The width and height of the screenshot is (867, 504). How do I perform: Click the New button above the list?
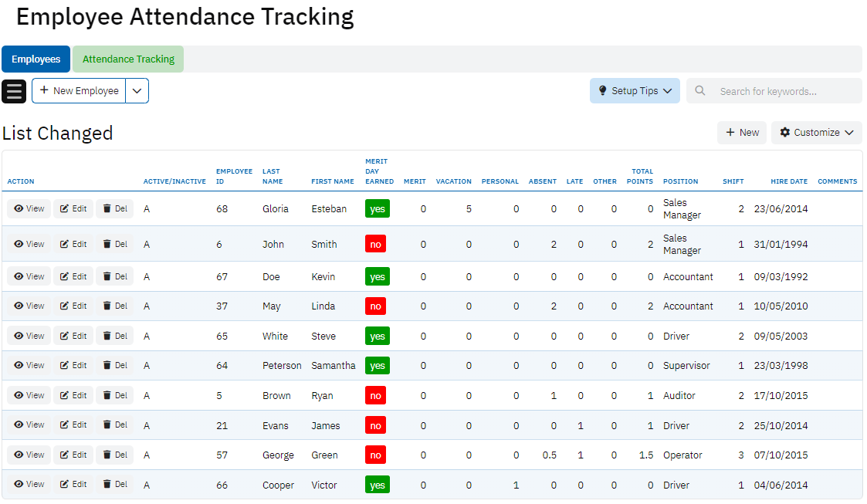click(741, 133)
